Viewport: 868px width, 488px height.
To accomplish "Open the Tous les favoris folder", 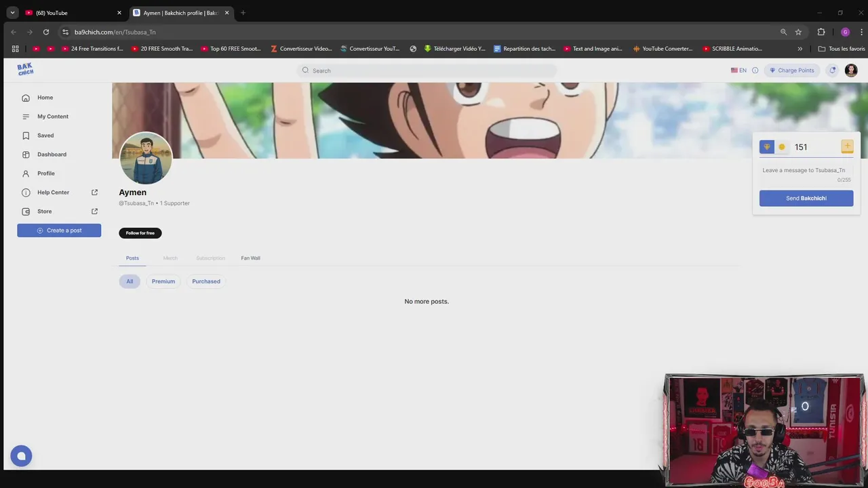I will [x=842, y=49].
